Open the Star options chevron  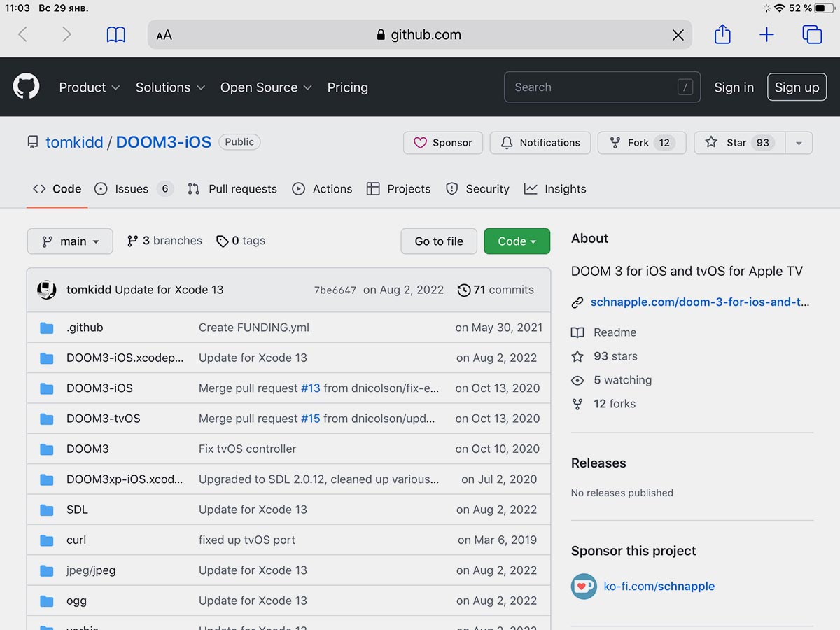pyautogui.click(x=799, y=143)
